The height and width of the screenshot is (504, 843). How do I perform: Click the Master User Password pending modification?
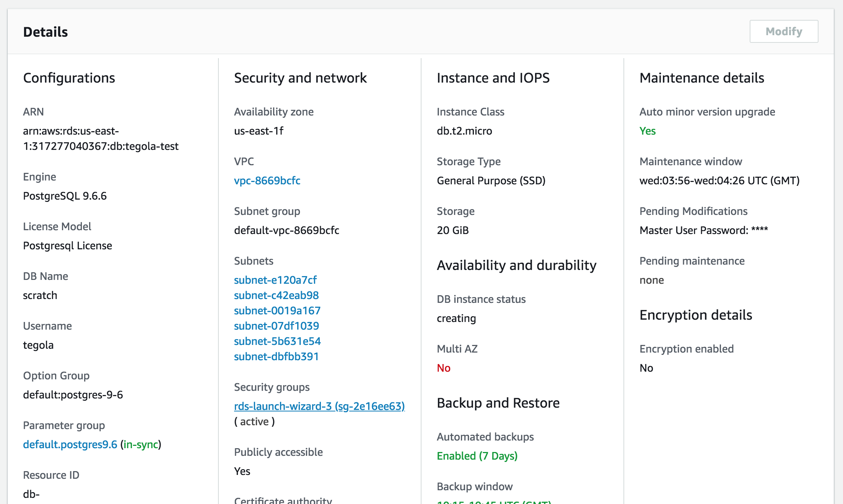click(703, 230)
